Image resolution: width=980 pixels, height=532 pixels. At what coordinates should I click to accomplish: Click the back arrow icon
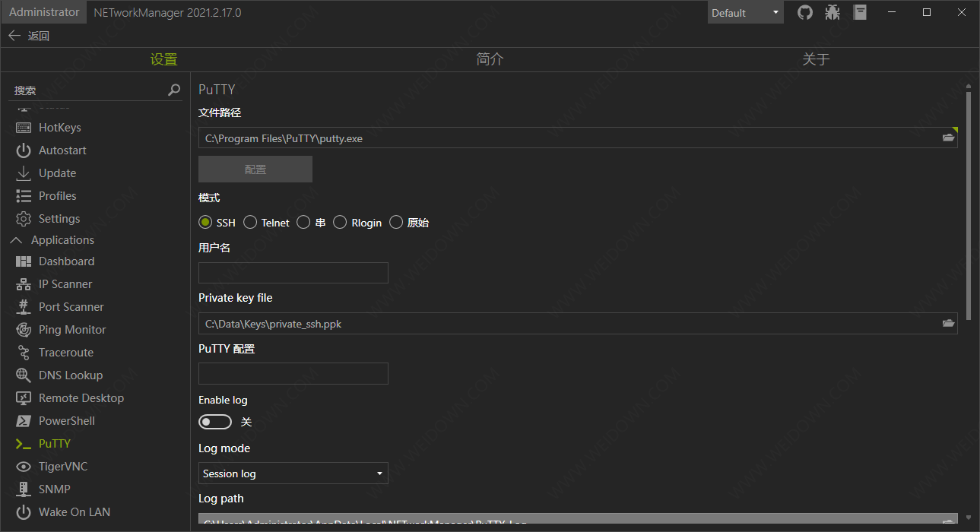pyautogui.click(x=14, y=36)
